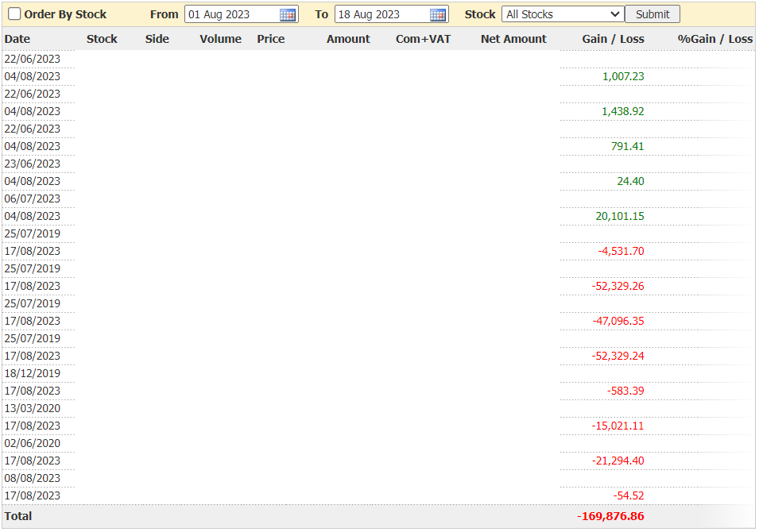Open the From date calendar picker
Viewport: 759px width, 532px height.
288,14
